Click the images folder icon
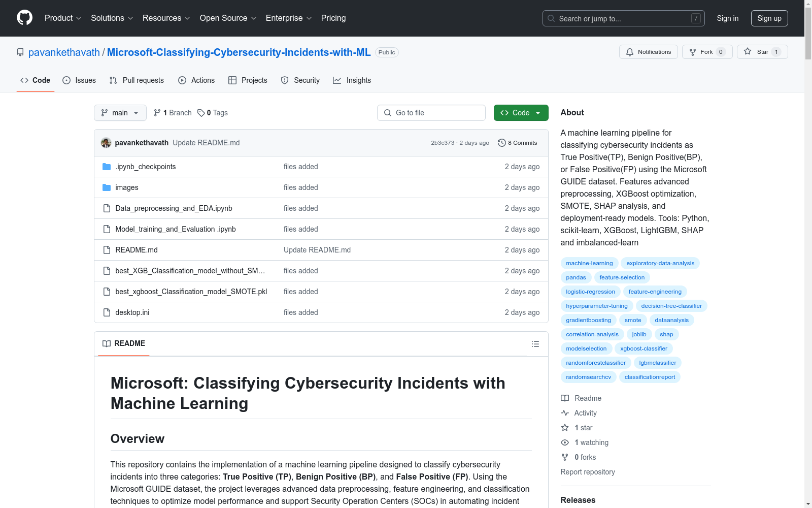 tap(107, 187)
